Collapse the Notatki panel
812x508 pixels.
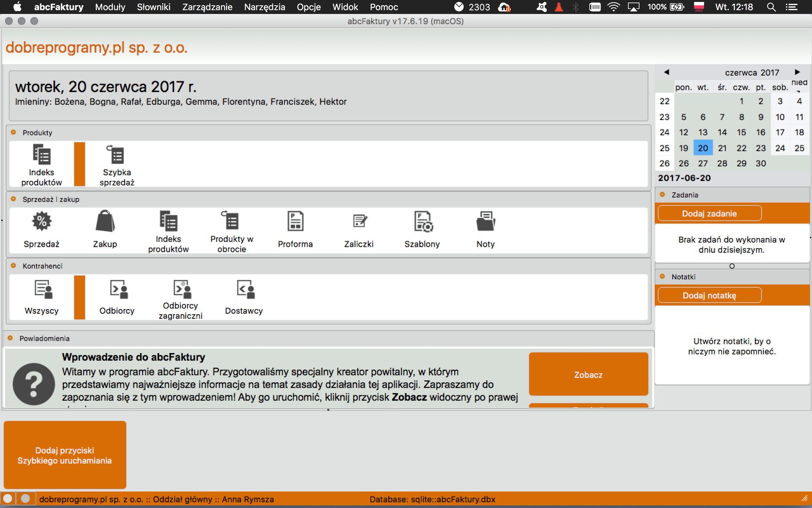[x=662, y=276]
